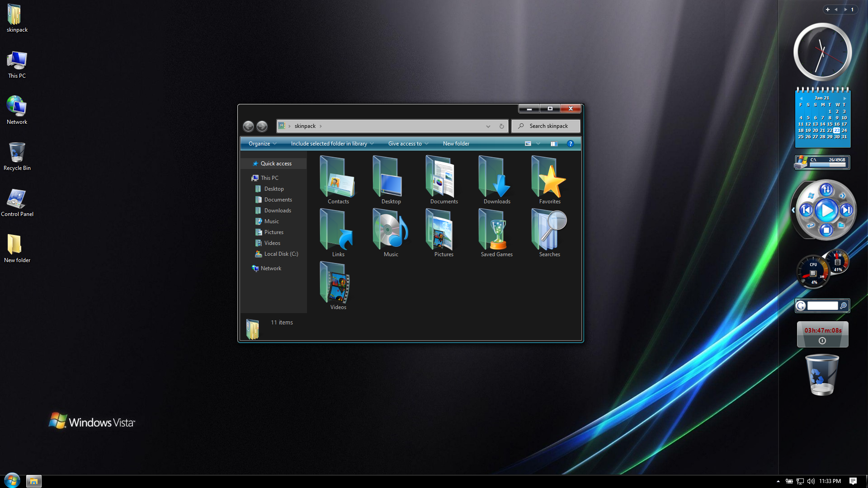Select Quick access in navigation pane
The height and width of the screenshot is (488, 868).
coord(276,164)
